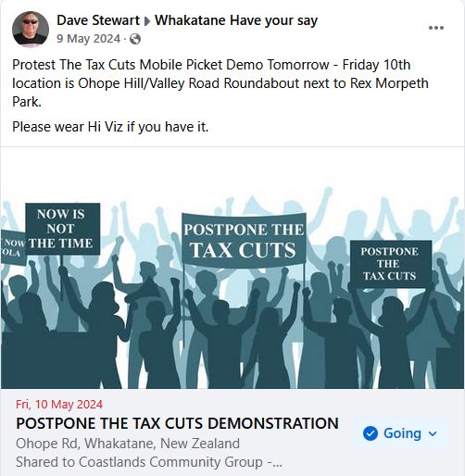The image size is (465, 476).
Task: Click the small Postpone The Tax Cuts placard
Action: click(390, 264)
